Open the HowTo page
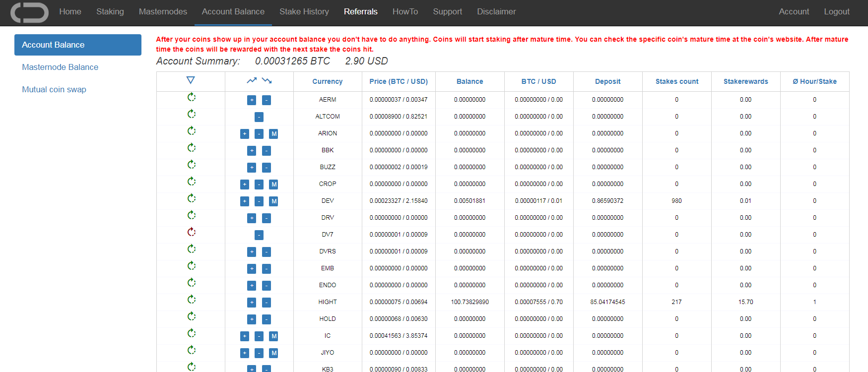 pos(405,12)
